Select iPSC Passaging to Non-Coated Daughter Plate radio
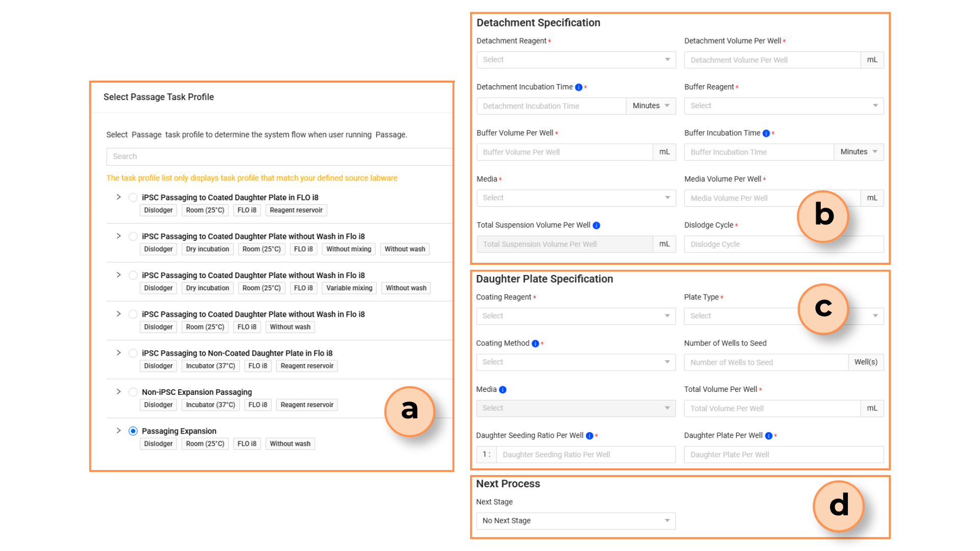 133,353
